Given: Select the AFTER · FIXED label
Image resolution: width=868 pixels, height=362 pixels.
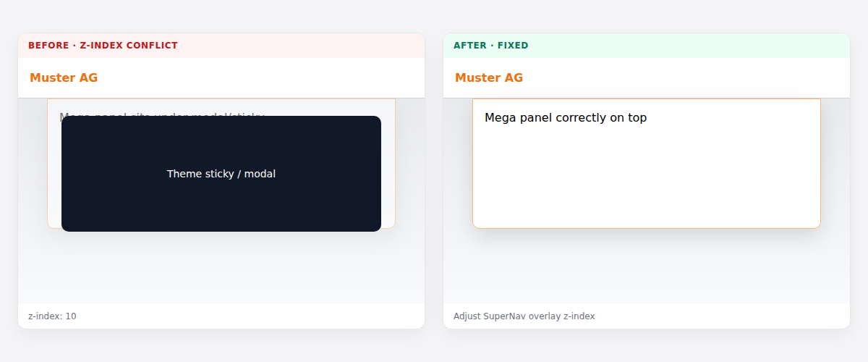Looking at the screenshot, I should 491,46.
